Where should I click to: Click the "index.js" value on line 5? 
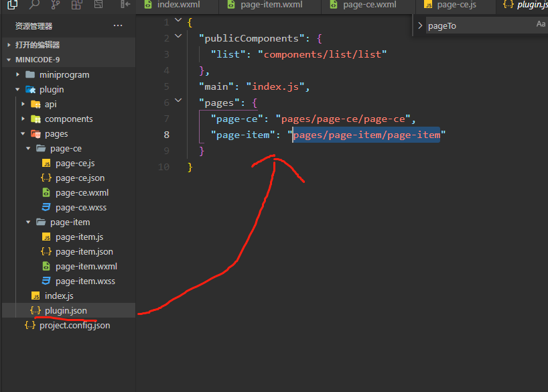point(275,86)
